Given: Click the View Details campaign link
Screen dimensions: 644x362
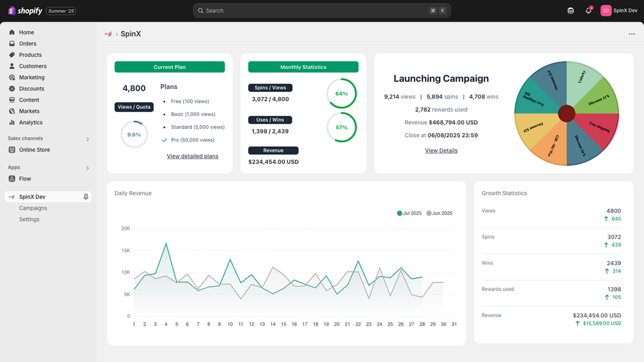Looking at the screenshot, I should [441, 150].
